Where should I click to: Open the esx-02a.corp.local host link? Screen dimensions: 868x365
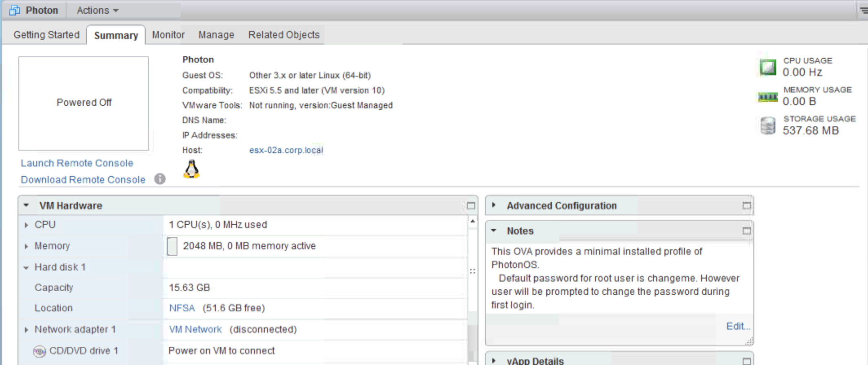tap(286, 150)
